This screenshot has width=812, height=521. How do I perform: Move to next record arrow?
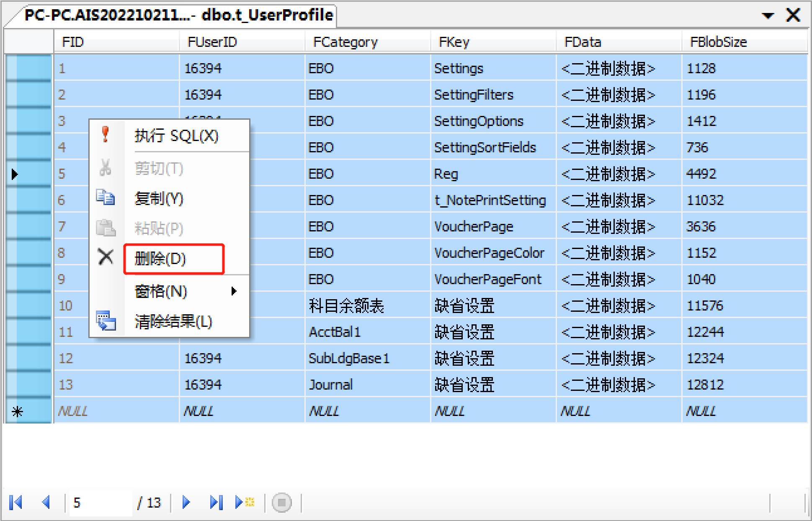pyautogui.click(x=186, y=502)
